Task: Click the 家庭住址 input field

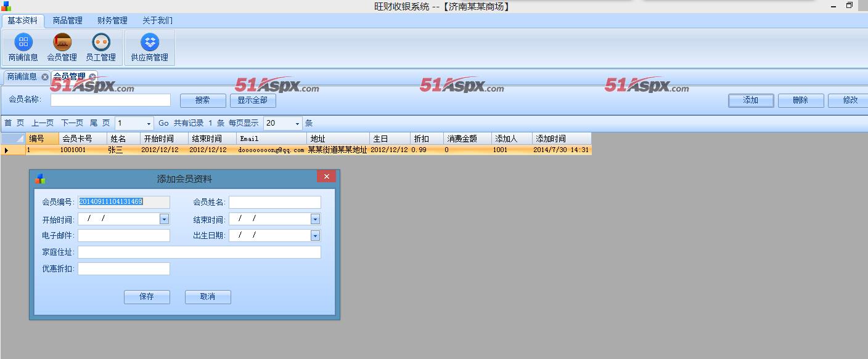Action: [x=199, y=252]
